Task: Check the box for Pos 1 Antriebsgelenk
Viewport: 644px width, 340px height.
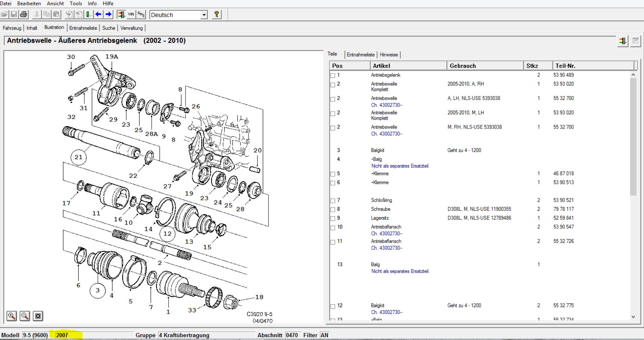Action: [x=333, y=76]
